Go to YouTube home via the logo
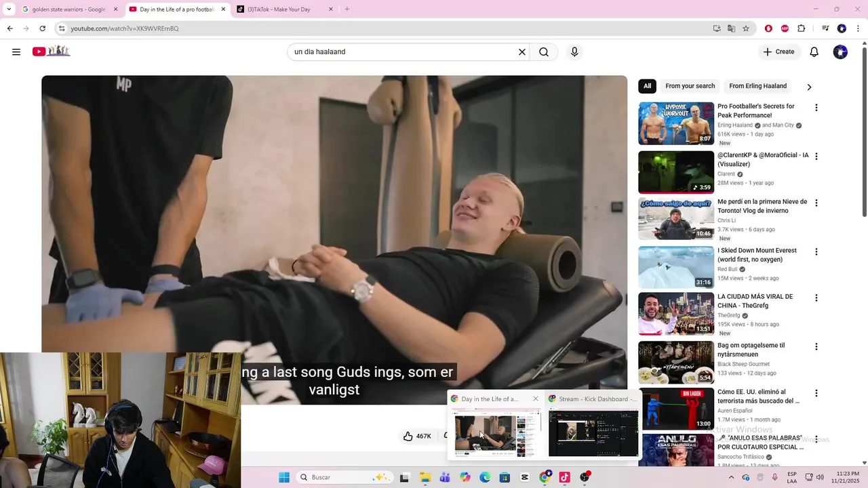868x488 pixels. 52,52
